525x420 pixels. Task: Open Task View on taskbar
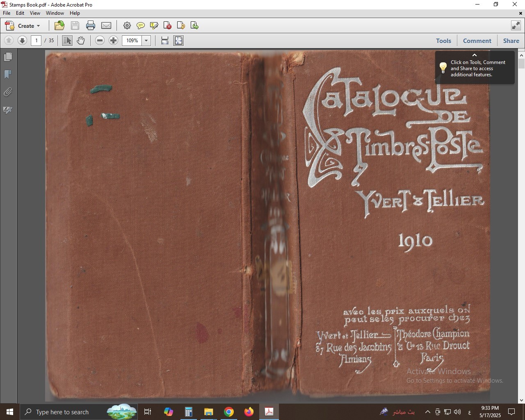tap(148, 412)
